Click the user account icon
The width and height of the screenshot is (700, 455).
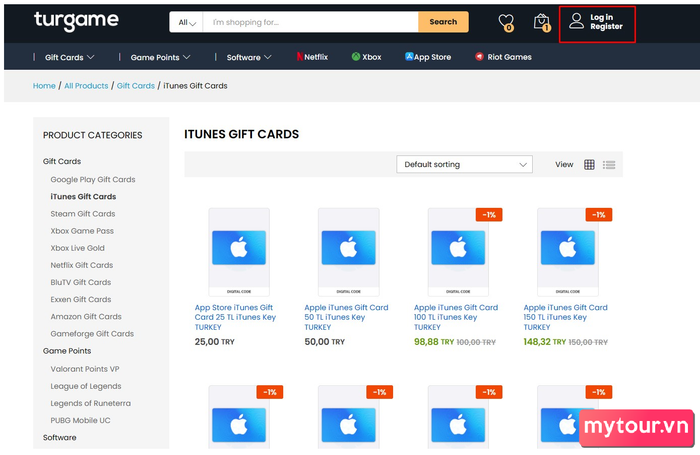576,21
